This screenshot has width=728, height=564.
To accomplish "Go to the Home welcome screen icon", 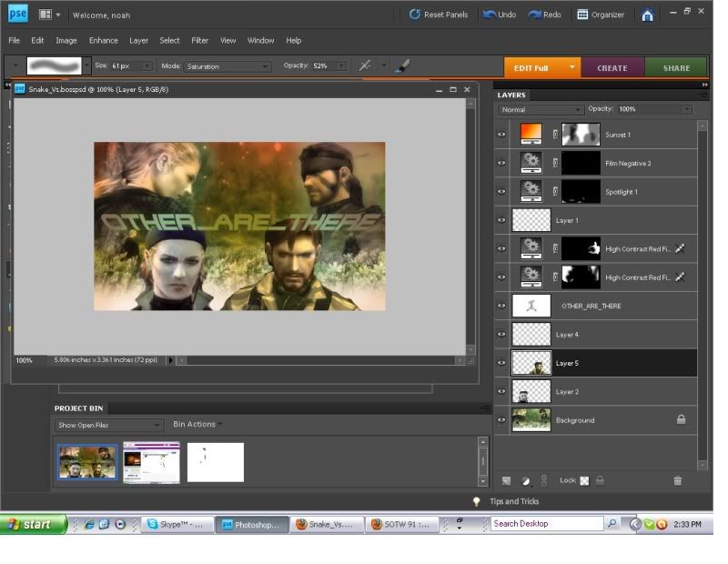I will tap(647, 15).
